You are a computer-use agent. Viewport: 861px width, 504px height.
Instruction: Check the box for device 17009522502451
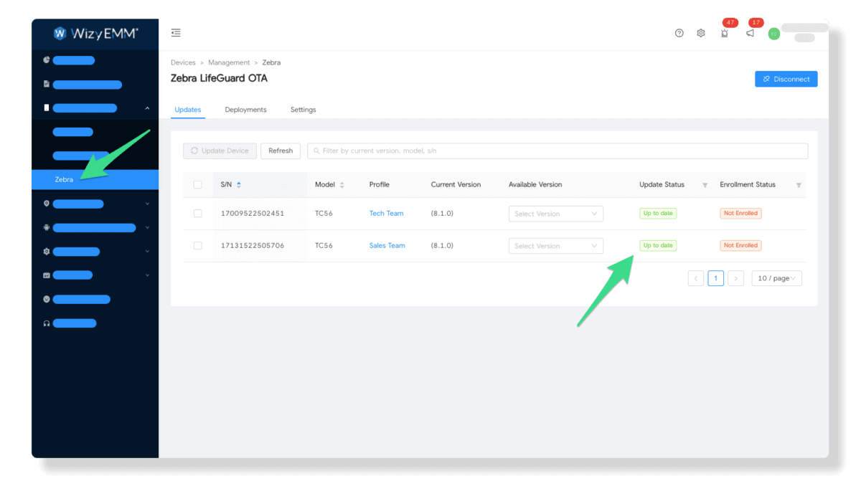tap(198, 214)
